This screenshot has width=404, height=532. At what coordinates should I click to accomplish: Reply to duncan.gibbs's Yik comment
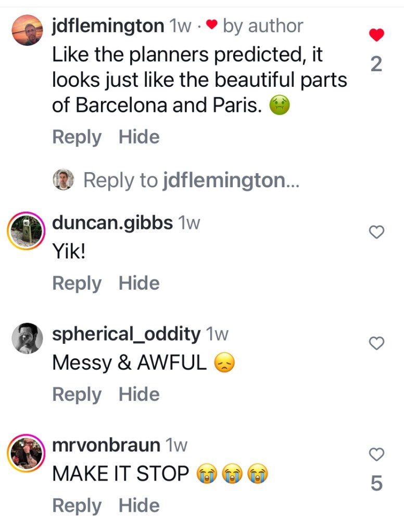77,283
